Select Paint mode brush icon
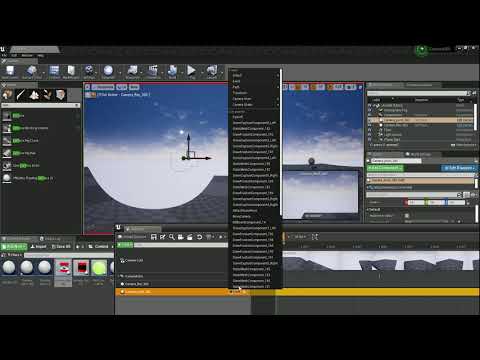Screen dimensions: 480x360 (21, 95)
